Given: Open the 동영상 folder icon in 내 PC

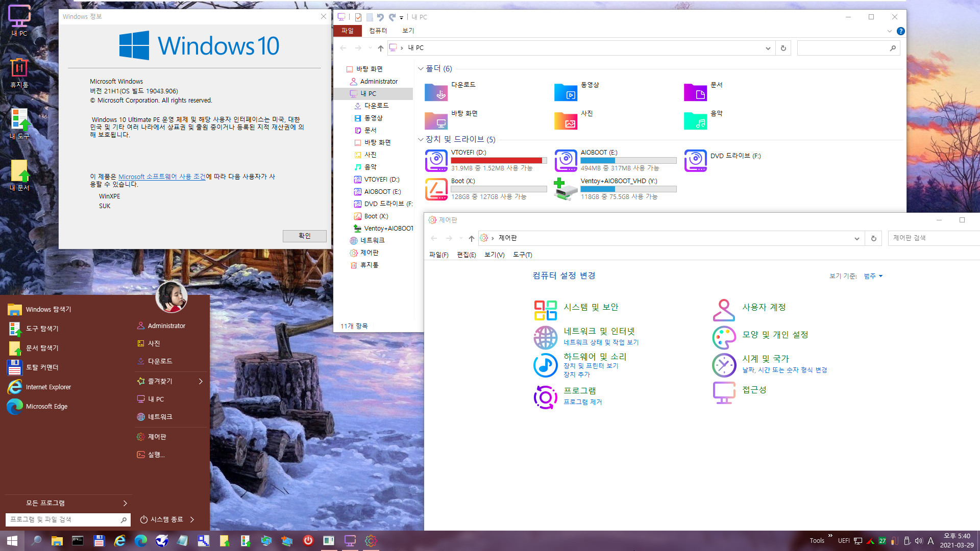Looking at the screenshot, I should pos(566,92).
